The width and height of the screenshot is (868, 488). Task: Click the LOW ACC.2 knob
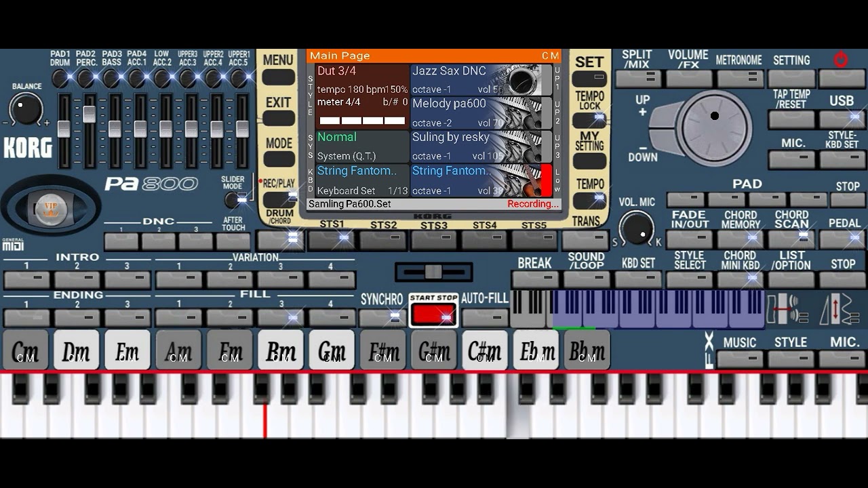click(x=162, y=79)
